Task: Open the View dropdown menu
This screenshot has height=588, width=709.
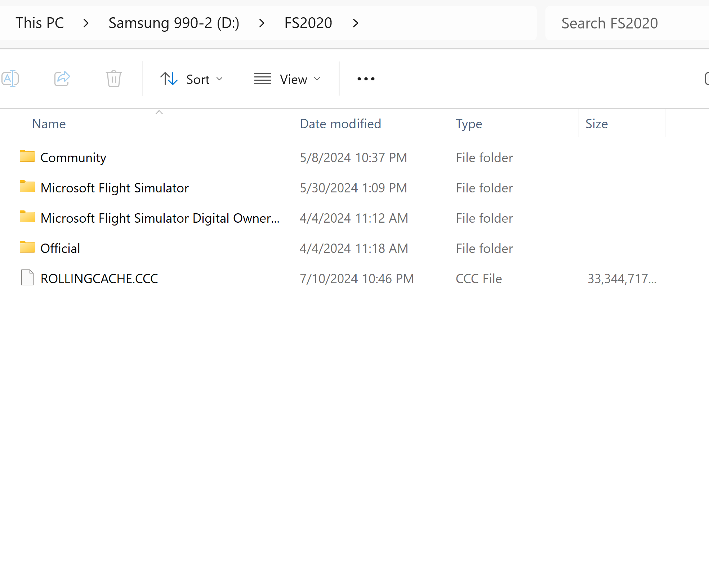Action: tap(287, 79)
